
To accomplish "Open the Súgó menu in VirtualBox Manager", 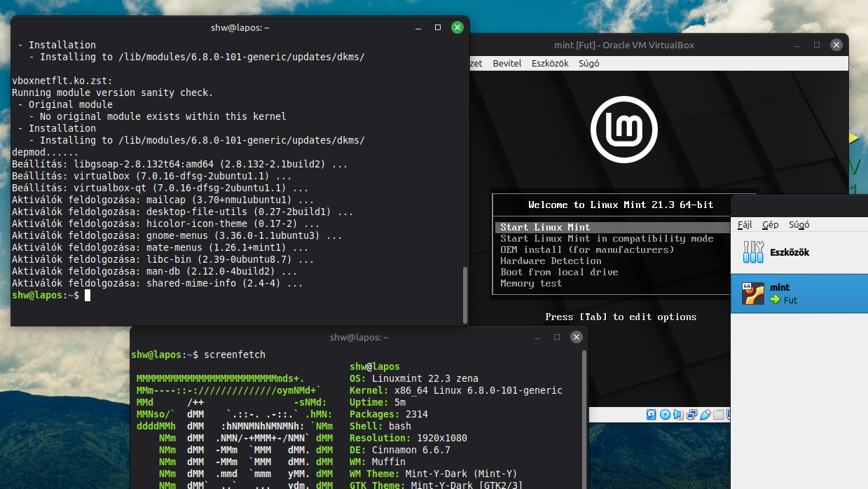I will [x=799, y=225].
